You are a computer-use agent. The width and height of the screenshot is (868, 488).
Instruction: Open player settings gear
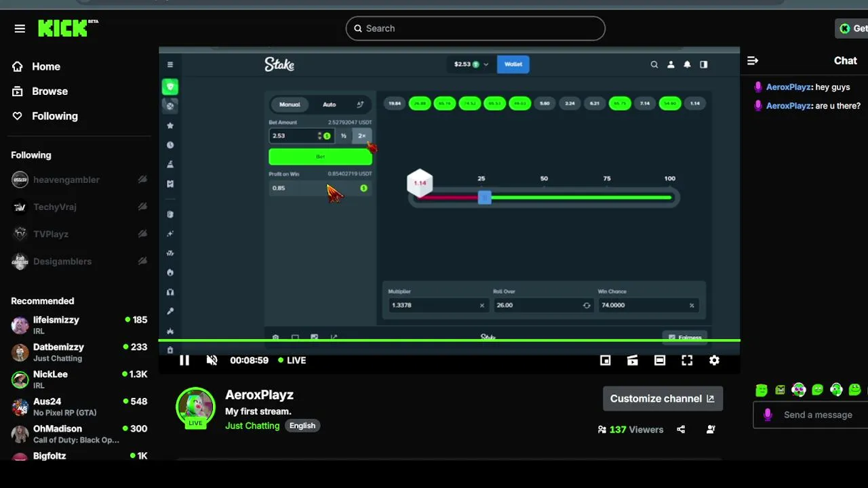pos(714,361)
